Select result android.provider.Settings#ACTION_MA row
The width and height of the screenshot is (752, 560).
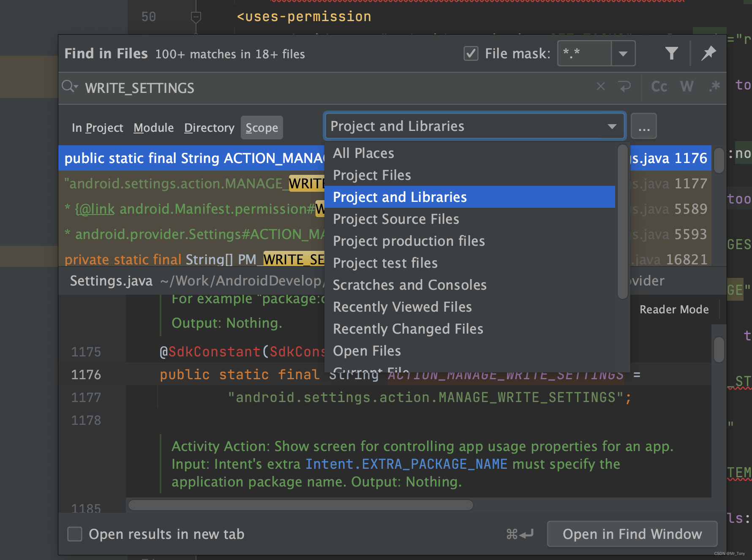[384, 234]
